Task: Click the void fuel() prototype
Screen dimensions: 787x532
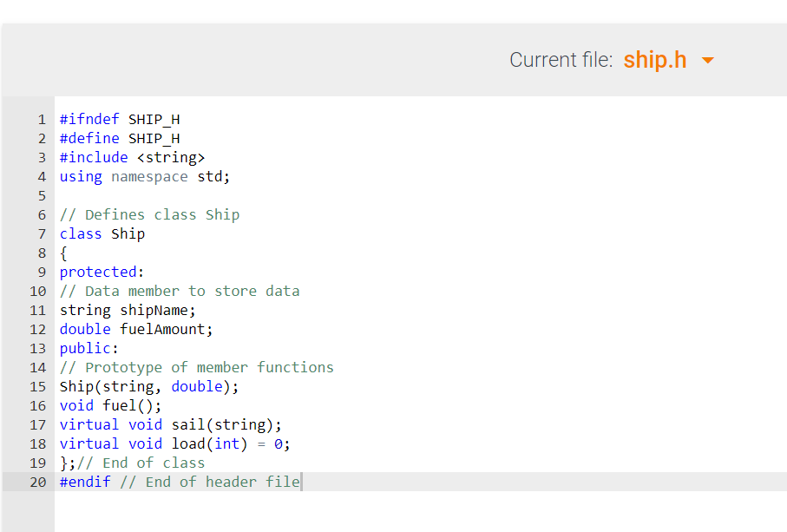Action: 109,405
